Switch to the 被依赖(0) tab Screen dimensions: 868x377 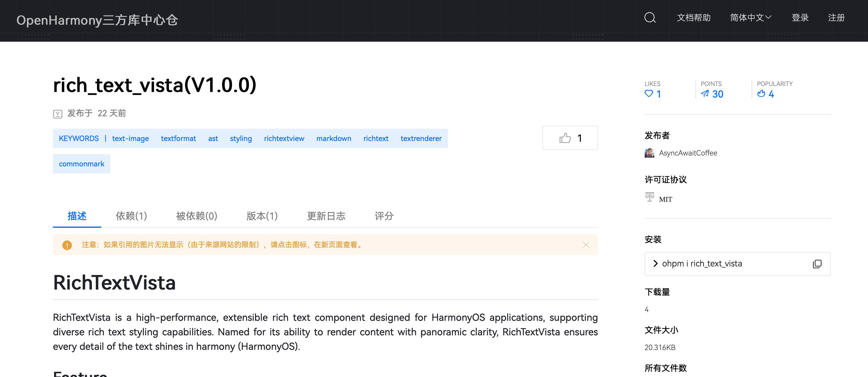tap(197, 216)
